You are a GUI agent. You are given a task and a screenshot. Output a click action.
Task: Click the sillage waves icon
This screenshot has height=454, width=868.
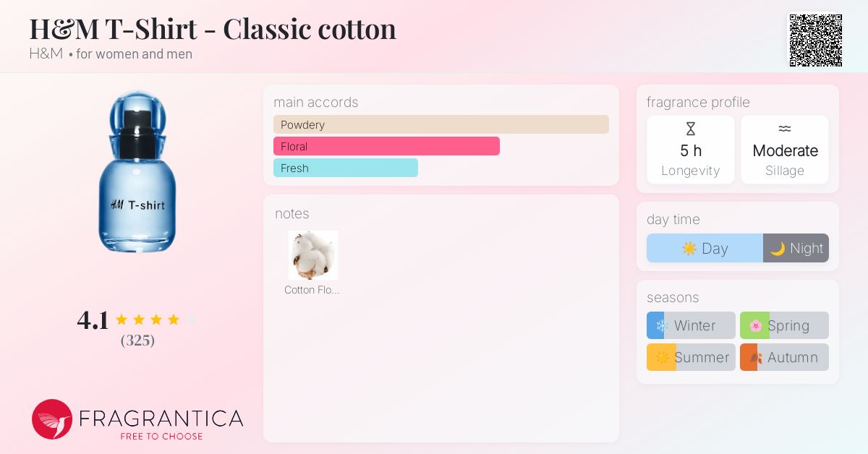pos(785,129)
